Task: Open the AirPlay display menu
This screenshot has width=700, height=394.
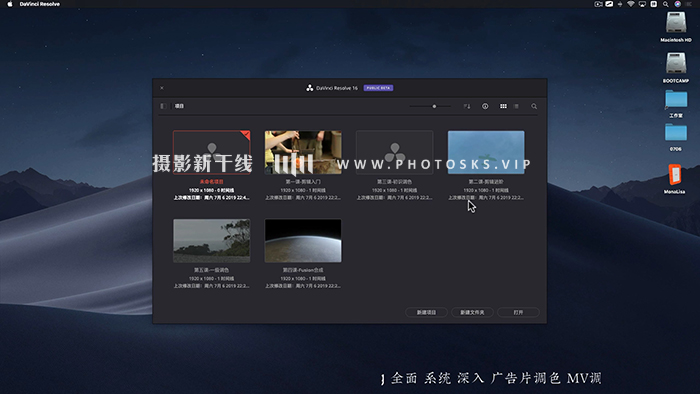Action: [642, 4]
